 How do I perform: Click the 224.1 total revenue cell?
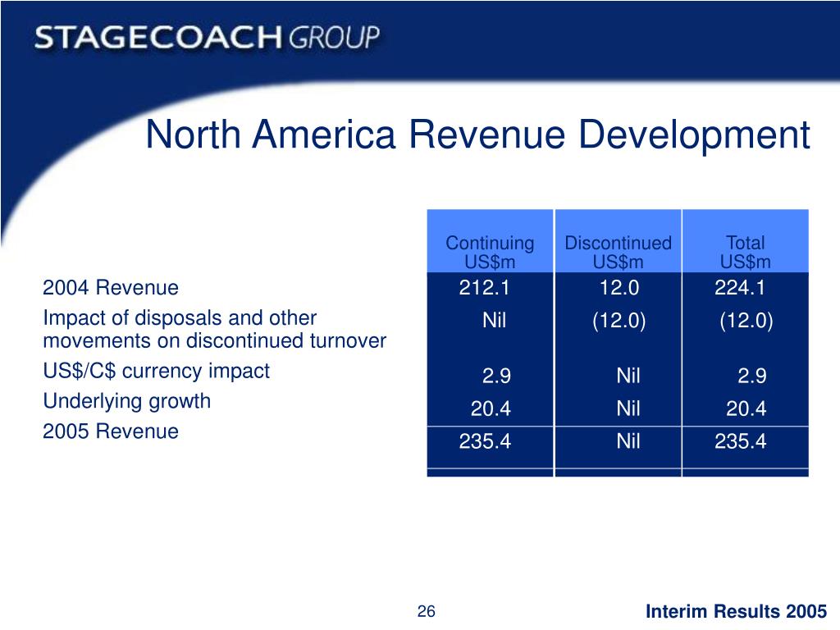click(x=740, y=288)
